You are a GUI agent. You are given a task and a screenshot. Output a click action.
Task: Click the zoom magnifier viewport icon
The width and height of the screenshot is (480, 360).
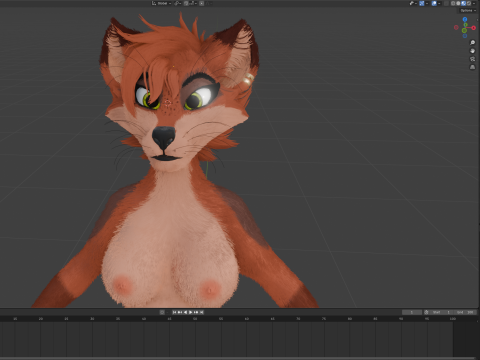pos(472,42)
